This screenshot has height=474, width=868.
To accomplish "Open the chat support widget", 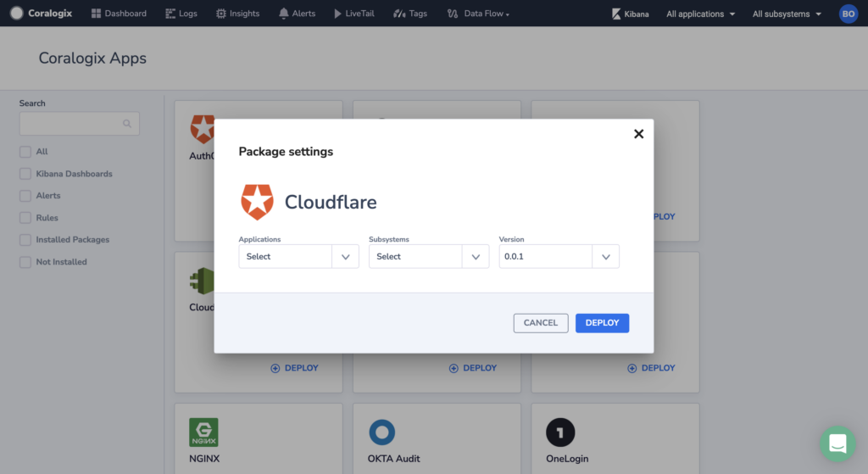I will pos(837,443).
